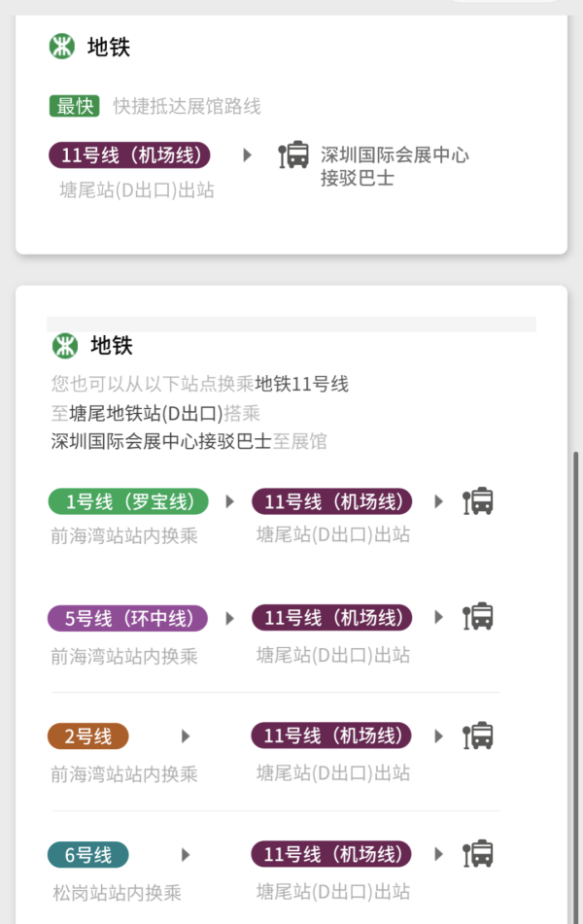Open the 深圳国际会展中心接驳巴士 link in top card
This screenshot has width=583, height=924.
coord(394,166)
